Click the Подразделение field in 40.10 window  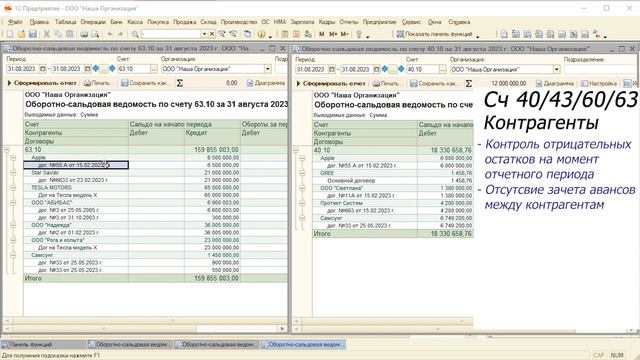[600, 69]
